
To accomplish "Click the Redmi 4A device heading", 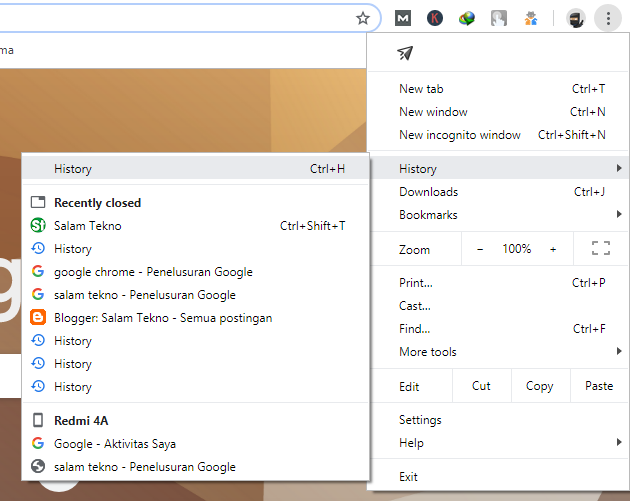I will tap(81, 421).
